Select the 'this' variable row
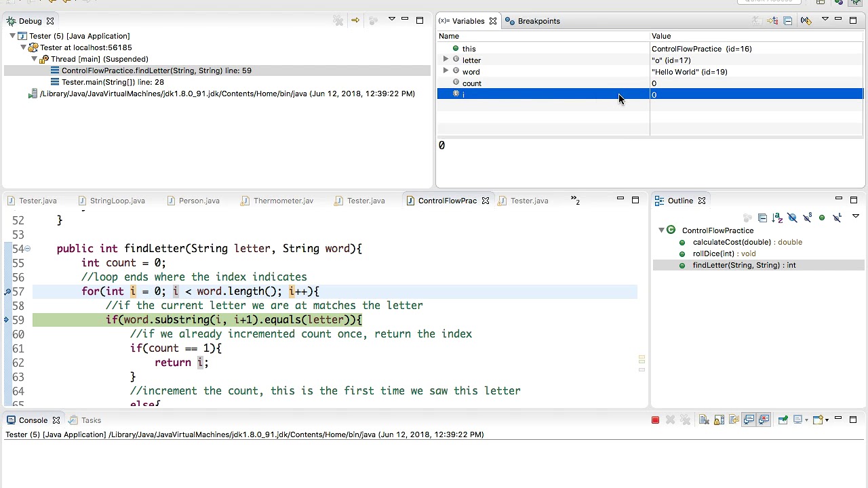The height and width of the screenshot is (488, 868). [650, 49]
